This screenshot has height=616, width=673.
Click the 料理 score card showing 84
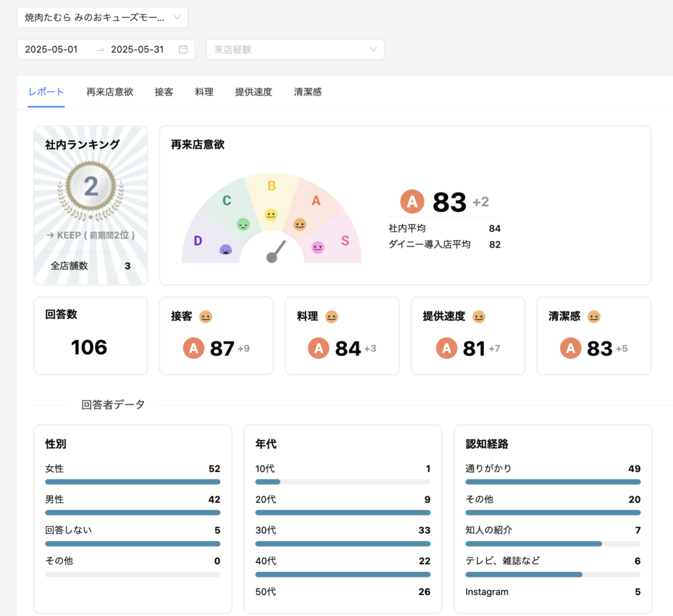click(x=342, y=336)
